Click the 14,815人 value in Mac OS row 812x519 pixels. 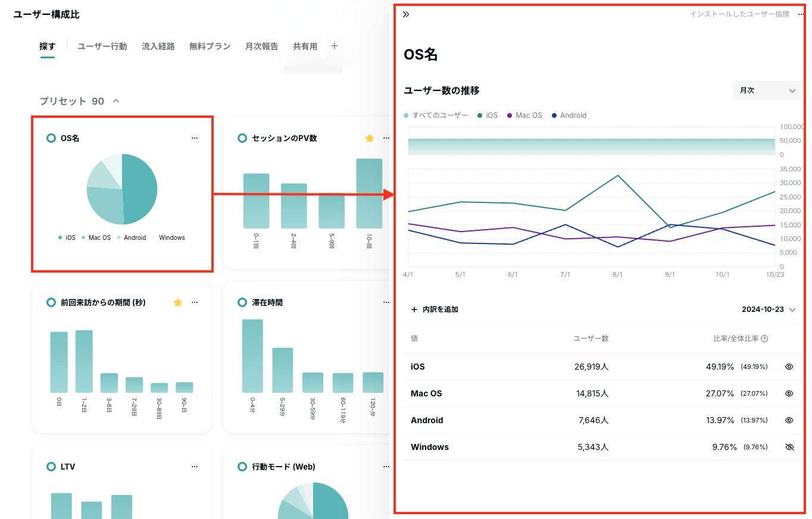[592, 393]
